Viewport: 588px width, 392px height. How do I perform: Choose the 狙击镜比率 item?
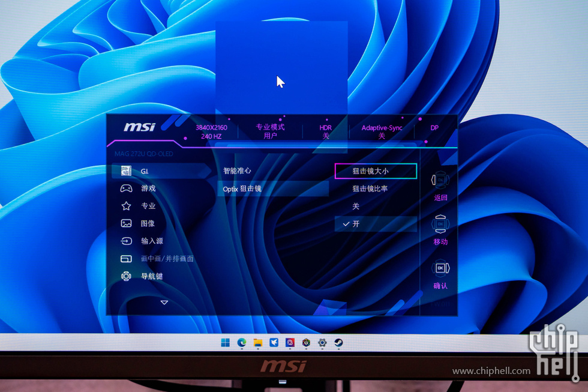tap(370, 188)
